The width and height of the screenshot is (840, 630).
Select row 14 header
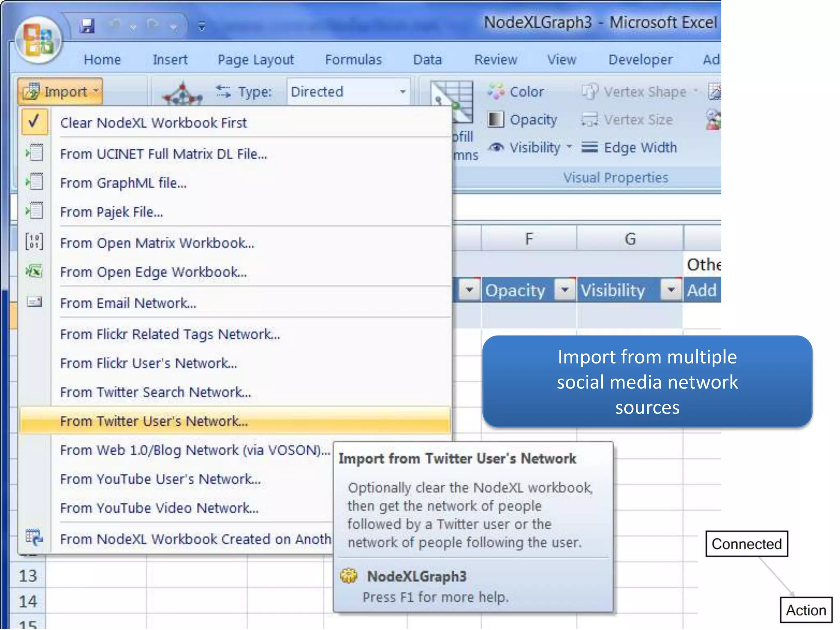[x=28, y=602]
